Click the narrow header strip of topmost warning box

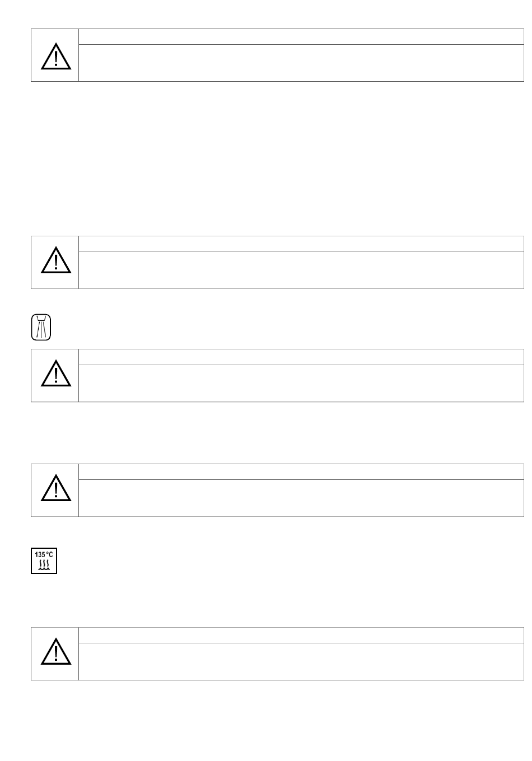(301, 36)
